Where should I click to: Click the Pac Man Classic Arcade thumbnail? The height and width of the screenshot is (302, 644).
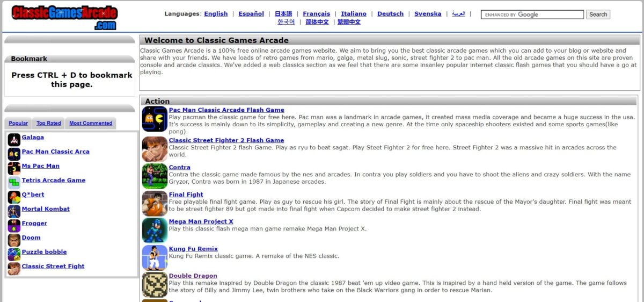[155, 119]
